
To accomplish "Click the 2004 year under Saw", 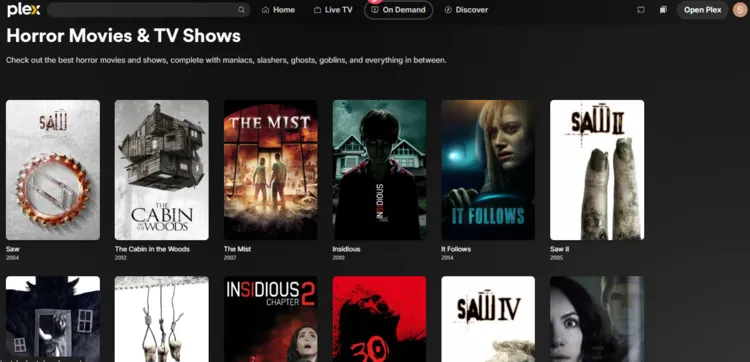I will point(12,258).
